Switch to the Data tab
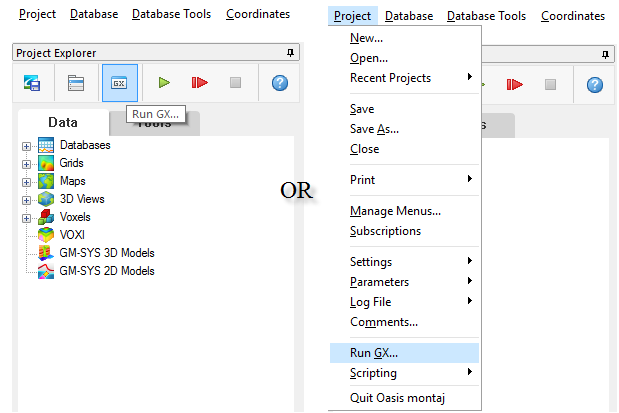Image resolution: width=619 pixels, height=413 pixels. click(62, 123)
